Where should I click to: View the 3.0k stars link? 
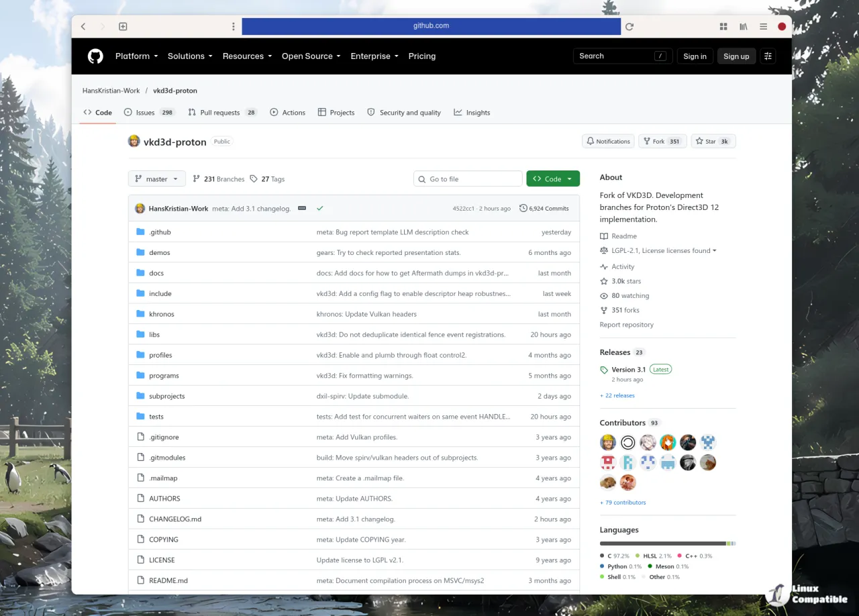click(621, 281)
